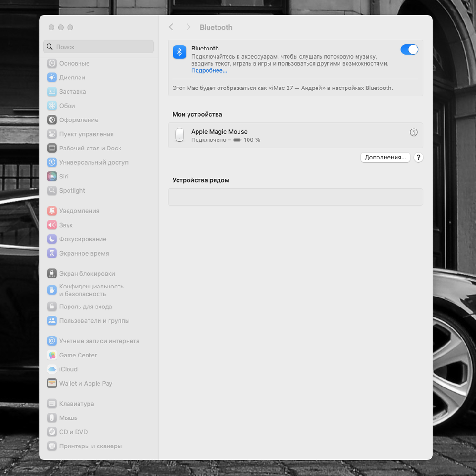This screenshot has height=476, width=476.
Task: Click the Apple Magic Mouse device icon
Action: 179,135
